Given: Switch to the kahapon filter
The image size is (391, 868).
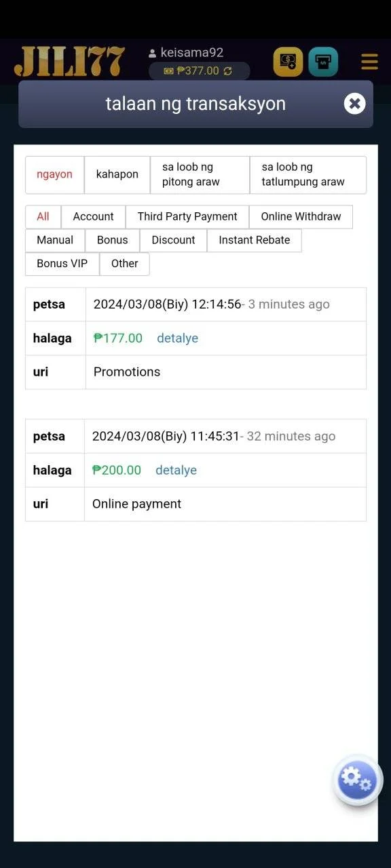Looking at the screenshot, I should pyautogui.click(x=117, y=175).
